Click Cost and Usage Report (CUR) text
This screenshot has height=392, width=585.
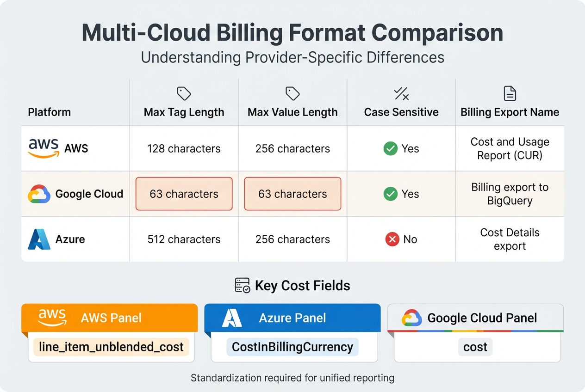pos(510,148)
